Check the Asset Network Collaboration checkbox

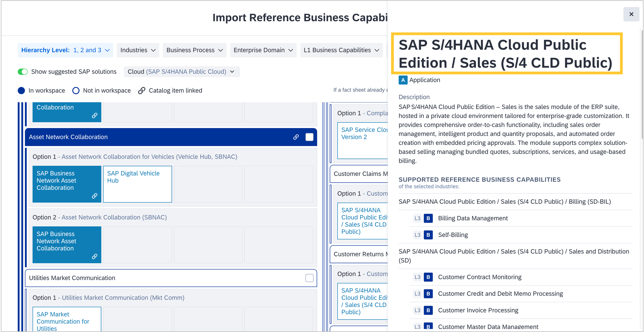coord(309,137)
